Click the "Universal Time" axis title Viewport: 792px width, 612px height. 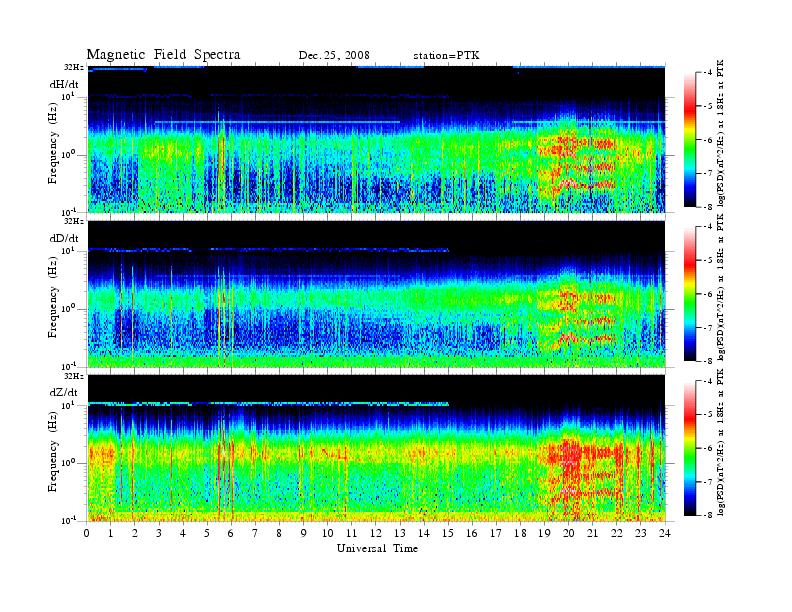pos(377,548)
